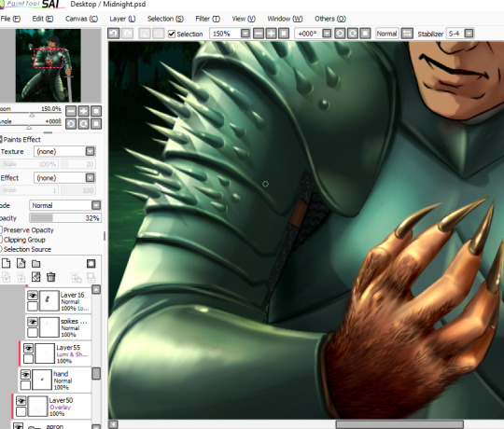Rotate canvas counterclockwise in toolbar
This screenshot has height=429, width=504.
pos(340,34)
